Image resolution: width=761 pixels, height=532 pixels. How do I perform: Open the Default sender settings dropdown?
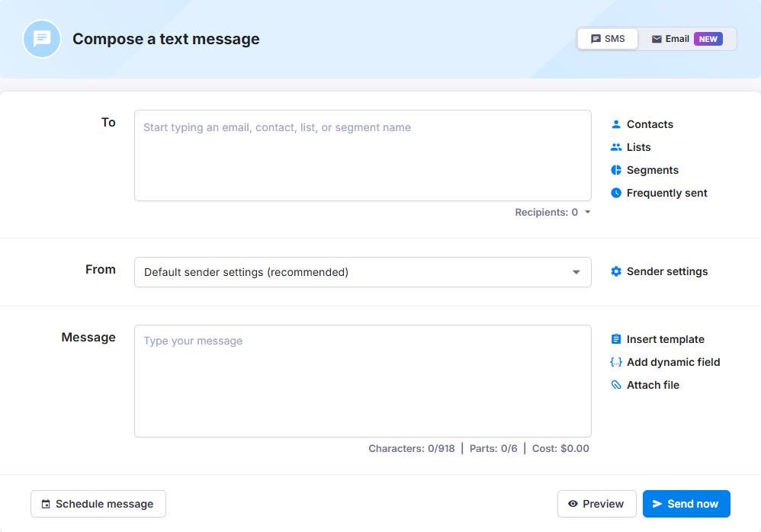click(362, 272)
